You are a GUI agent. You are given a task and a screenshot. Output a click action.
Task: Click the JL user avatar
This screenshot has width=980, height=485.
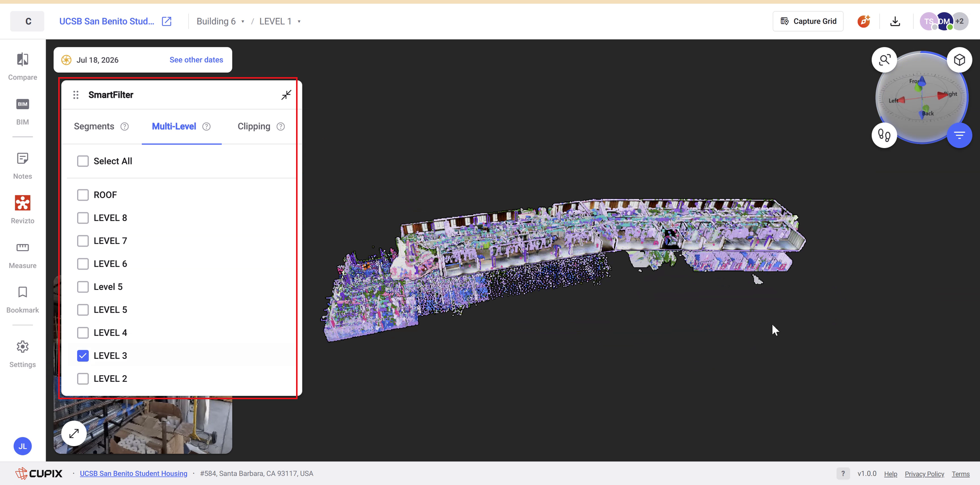(22, 446)
